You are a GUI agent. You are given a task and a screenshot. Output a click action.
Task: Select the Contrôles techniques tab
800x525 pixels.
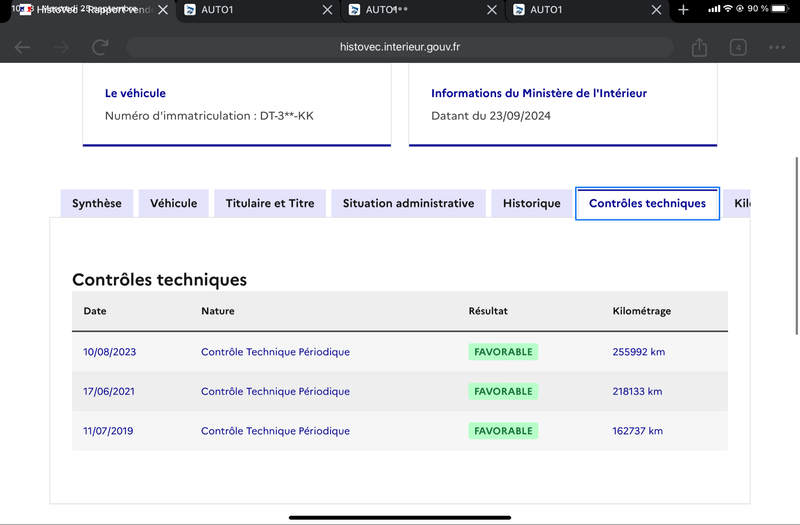[x=647, y=203]
